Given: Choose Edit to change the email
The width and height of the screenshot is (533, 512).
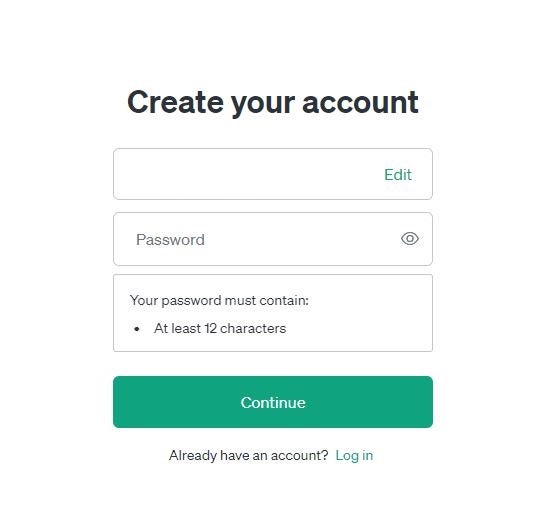Looking at the screenshot, I should [x=398, y=175].
